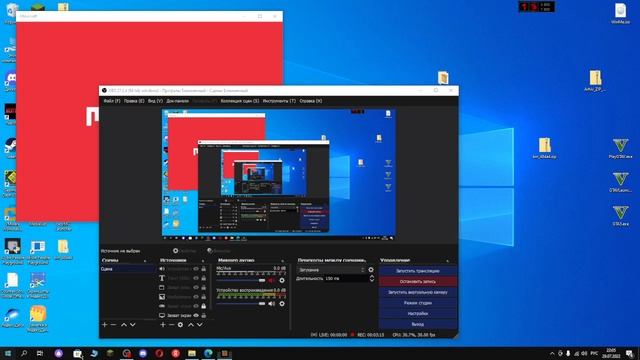Click 'Запустить виртуальную камеру' button
The width and height of the screenshot is (640, 360).
point(418,292)
